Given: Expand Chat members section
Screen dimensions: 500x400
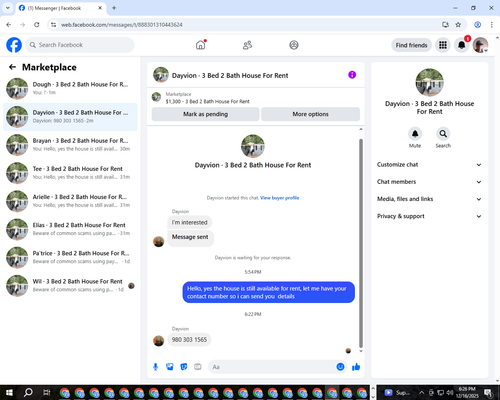Looking at the screenshot, I should tap(429, 182).
